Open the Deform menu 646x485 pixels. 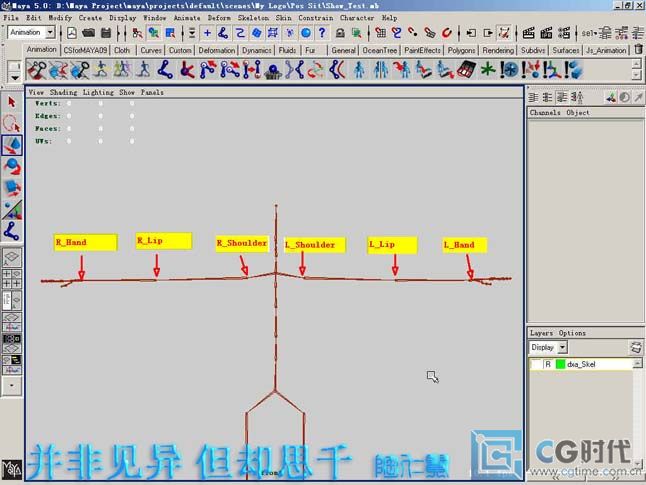click(x=219, y=18)
